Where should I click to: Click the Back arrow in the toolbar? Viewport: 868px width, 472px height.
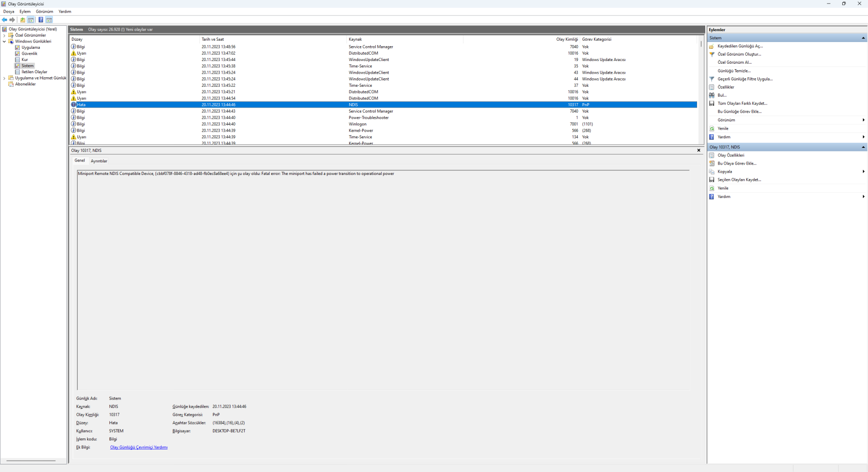click(5, 20)
